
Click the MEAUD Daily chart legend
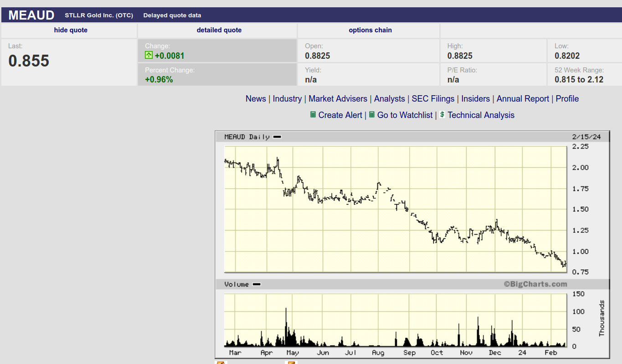(x=252, y=137)
